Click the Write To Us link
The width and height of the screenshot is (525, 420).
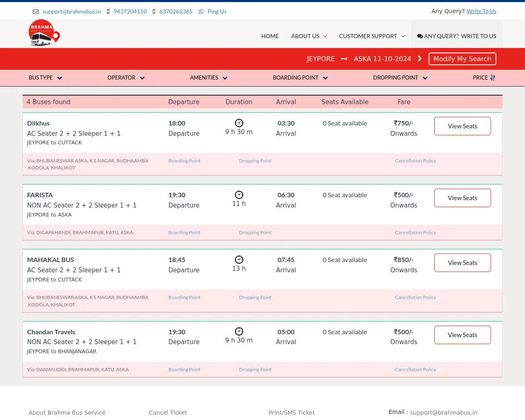point(481,11)
